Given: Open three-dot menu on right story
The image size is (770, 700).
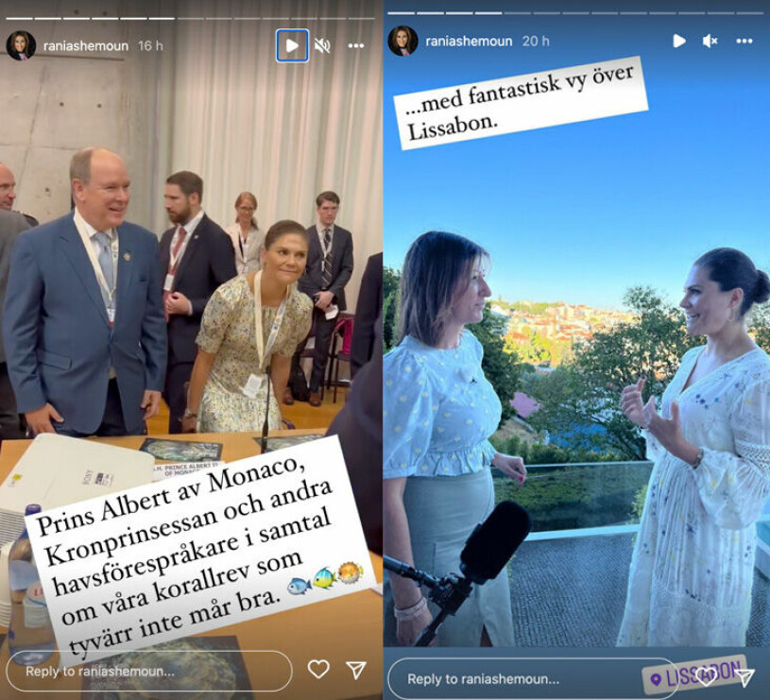Looking at the screenshot, I should pos(744,42).
